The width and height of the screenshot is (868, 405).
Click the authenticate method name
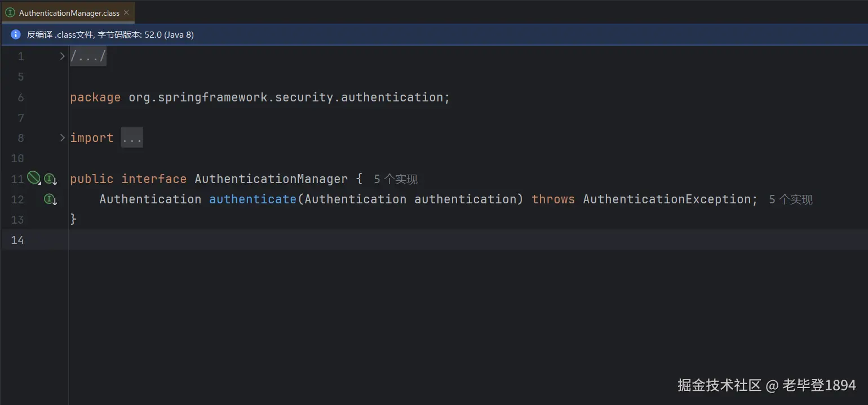click(x=253, y=199)
